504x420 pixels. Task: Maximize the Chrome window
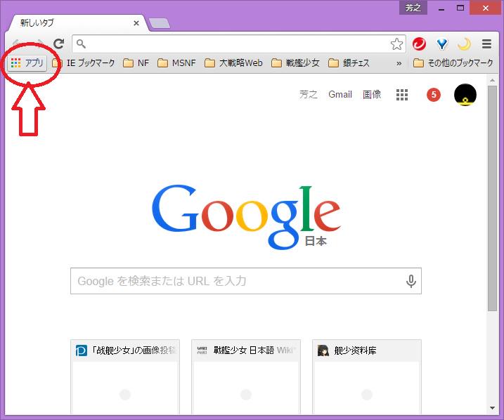[460, 8]
